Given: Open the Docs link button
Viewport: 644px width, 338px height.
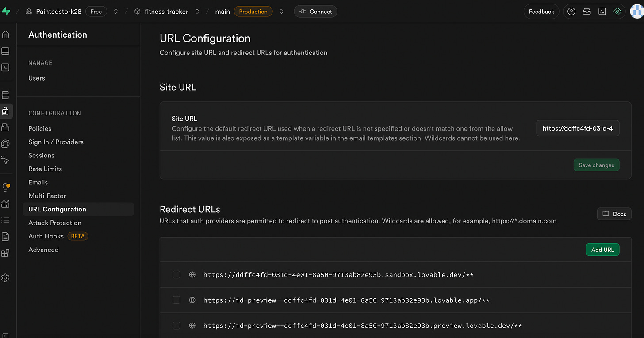Looking at the screenshot, I should (614, 214).
